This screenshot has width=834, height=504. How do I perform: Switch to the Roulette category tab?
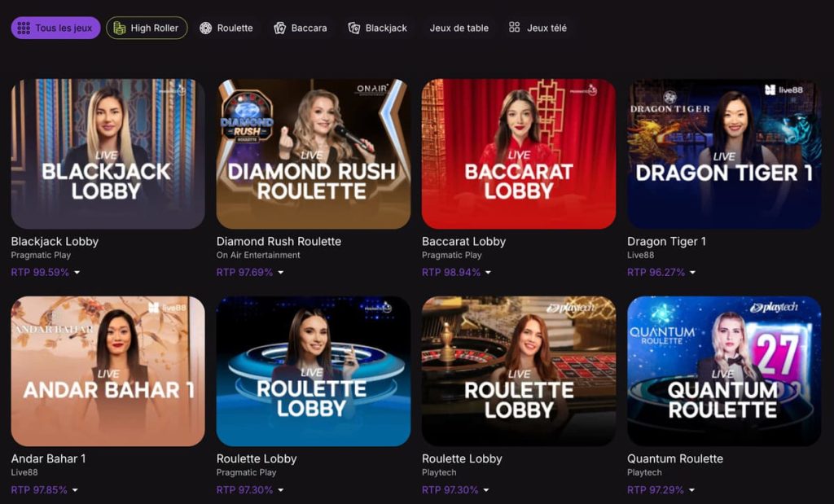pos(226,28)
